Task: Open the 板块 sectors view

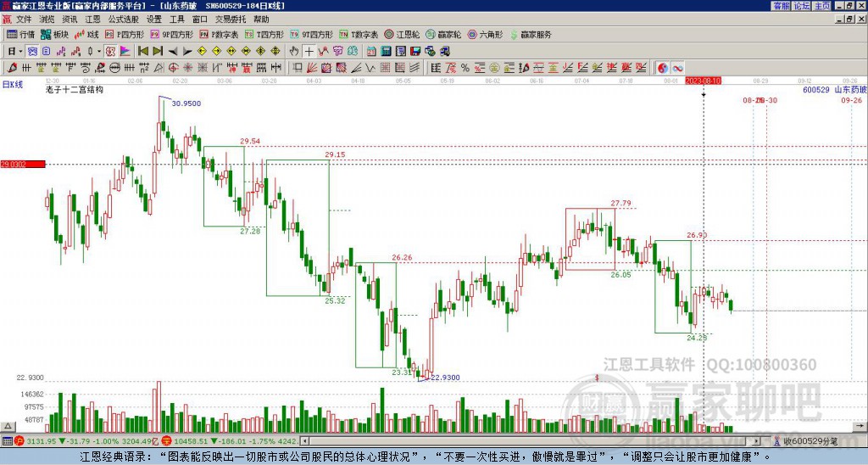Action: (55, 34)
